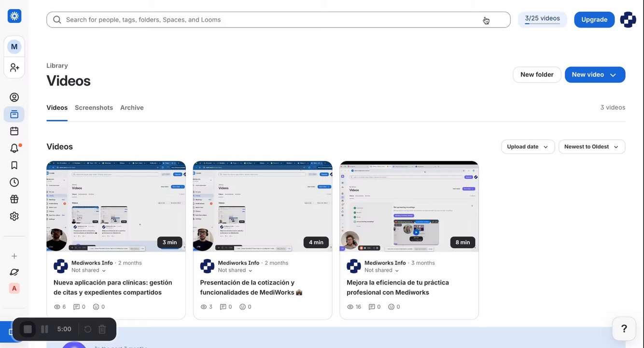This screenshot has width=644, height=348.
Task: Open the Mediworks account avatar top right
Action: tap(628, 20)
